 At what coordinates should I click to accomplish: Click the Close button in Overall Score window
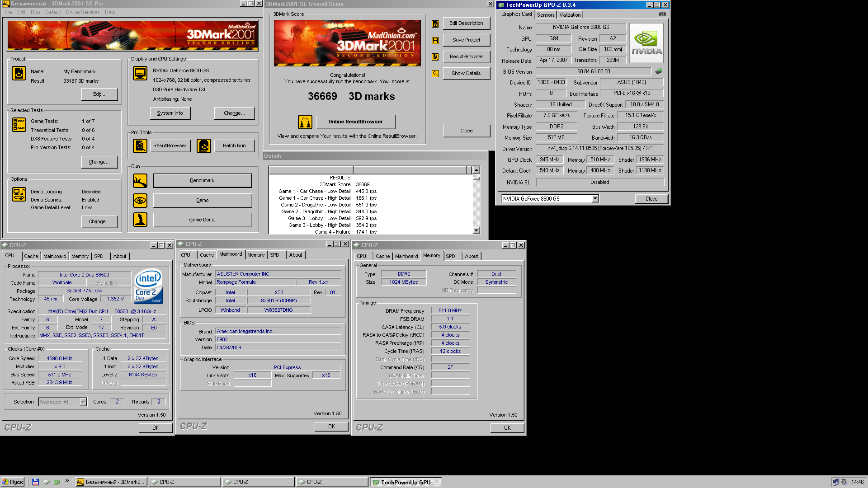point(466,131)
